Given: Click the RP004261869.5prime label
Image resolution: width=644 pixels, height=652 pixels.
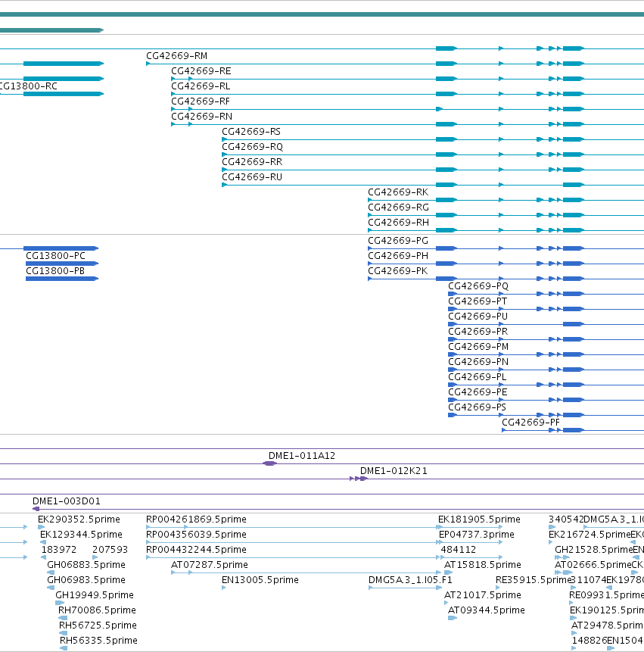Looking at the screenshot, I should point(196,519).
